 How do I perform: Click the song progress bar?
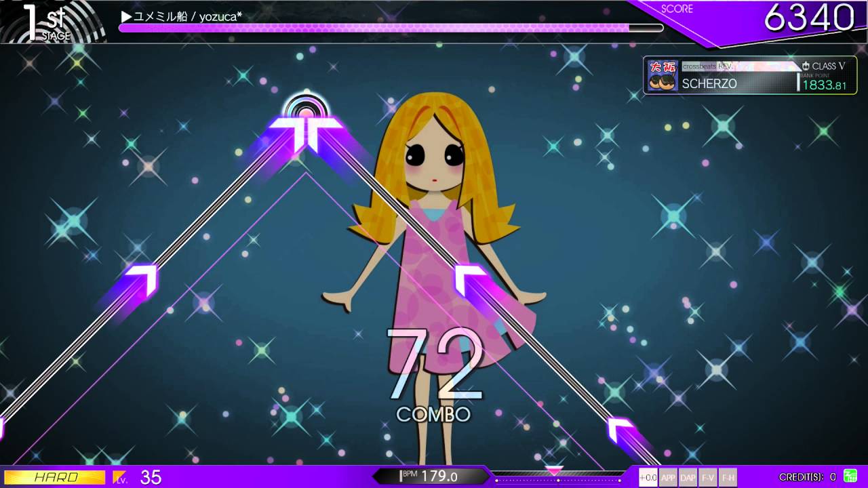tap(391, 28)
